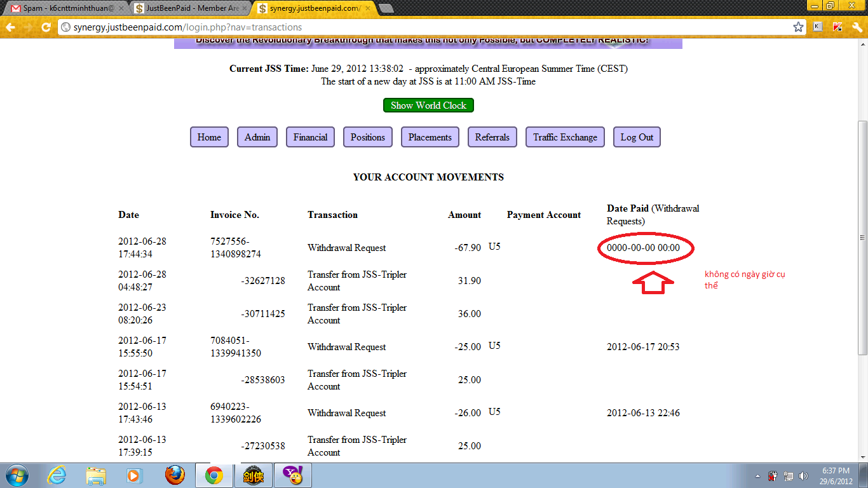Launch Firefox from the taskbar

pos(174,475)
